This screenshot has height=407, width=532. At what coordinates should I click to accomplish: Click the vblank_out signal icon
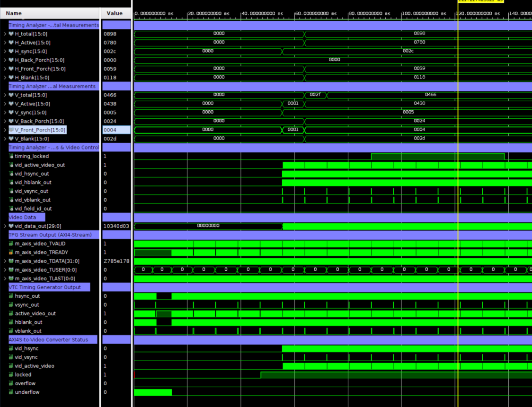pos(11,331)
